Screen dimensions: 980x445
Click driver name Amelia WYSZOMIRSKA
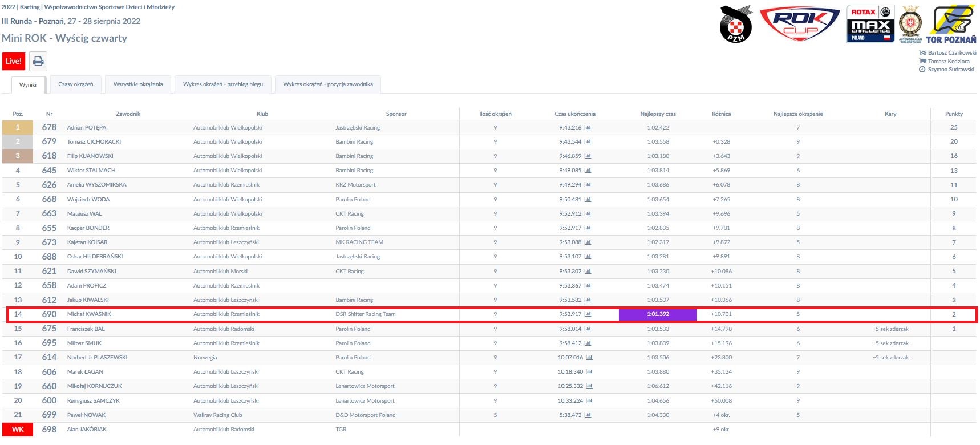97,185
